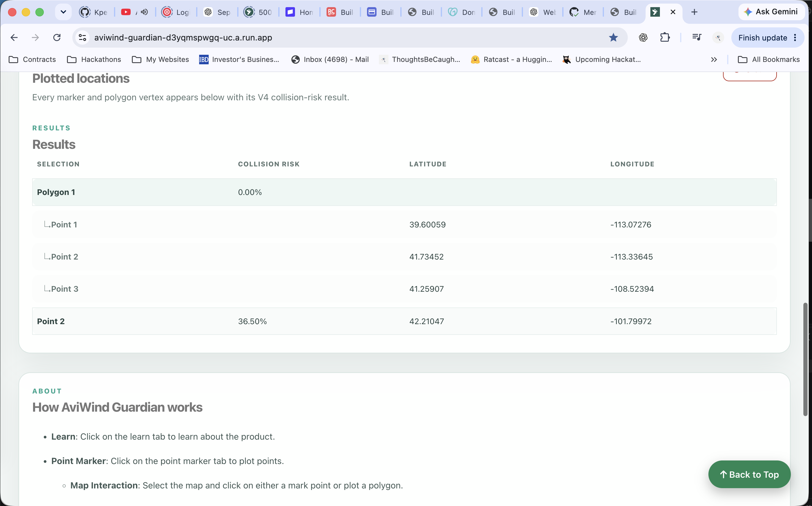Go back with the browser back arrow
Viewport: 812px width, 506px height.
(14, 38)
